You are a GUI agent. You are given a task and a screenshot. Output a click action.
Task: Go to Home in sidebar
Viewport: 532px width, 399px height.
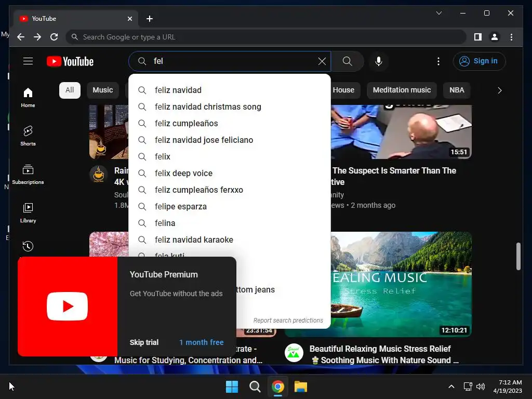pos(28,97)
